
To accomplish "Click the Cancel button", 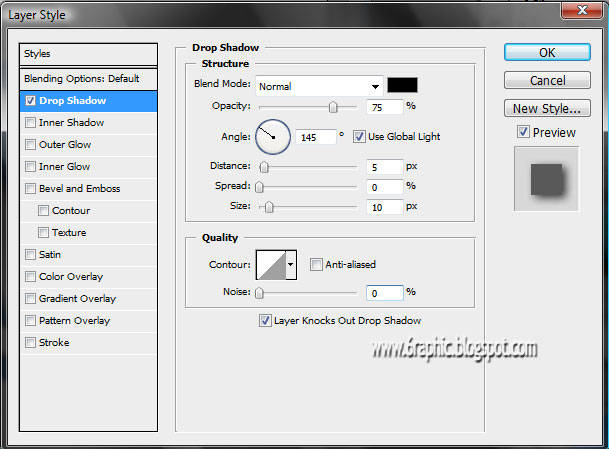I will pos(547,80).
